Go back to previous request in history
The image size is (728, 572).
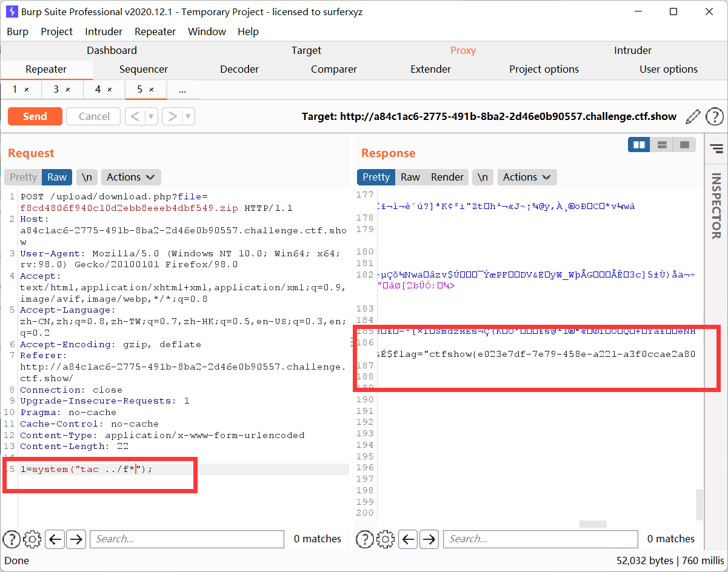pyautogui.click(x=135, y=116)
